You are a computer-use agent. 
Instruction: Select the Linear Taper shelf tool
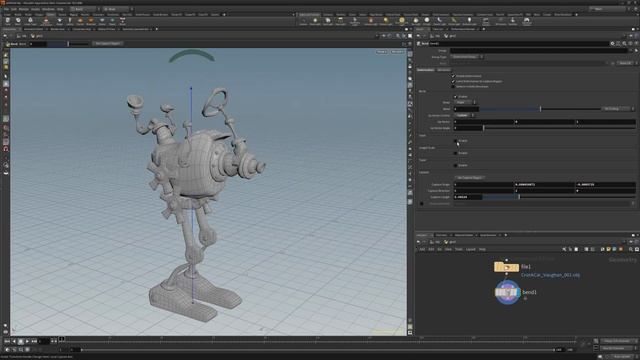pyautogui.click(x=30, y=21)
